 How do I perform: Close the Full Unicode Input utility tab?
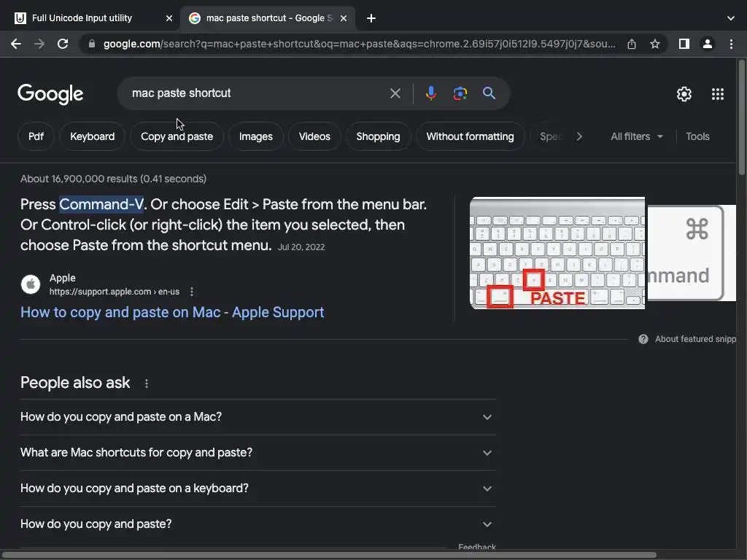[169, 18]
